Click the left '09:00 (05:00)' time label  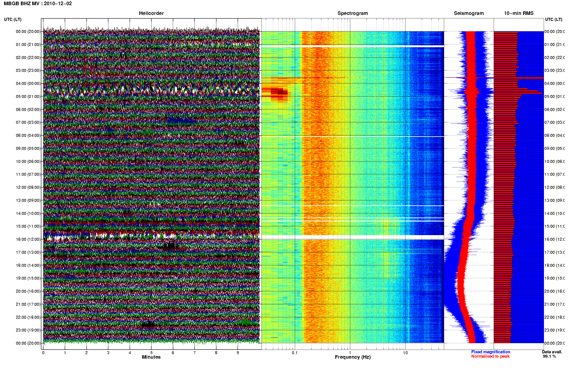28,148
